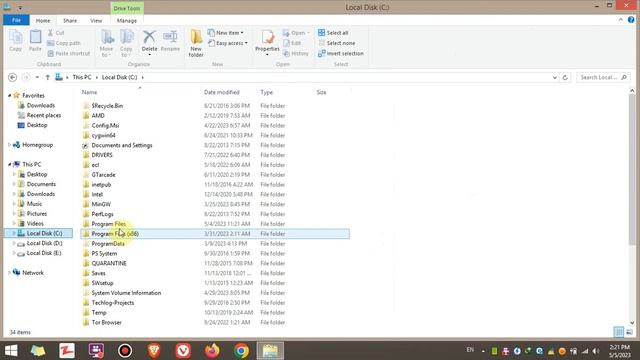Expand the Homegroup tree node
640x360 pixels.
9,145
